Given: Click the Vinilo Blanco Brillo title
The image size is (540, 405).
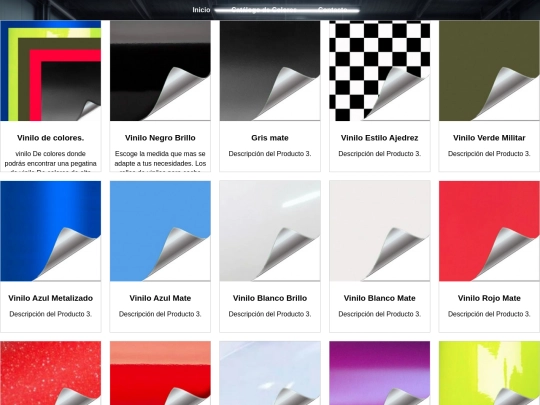Looking at the screenshot, I should (270, 298).
